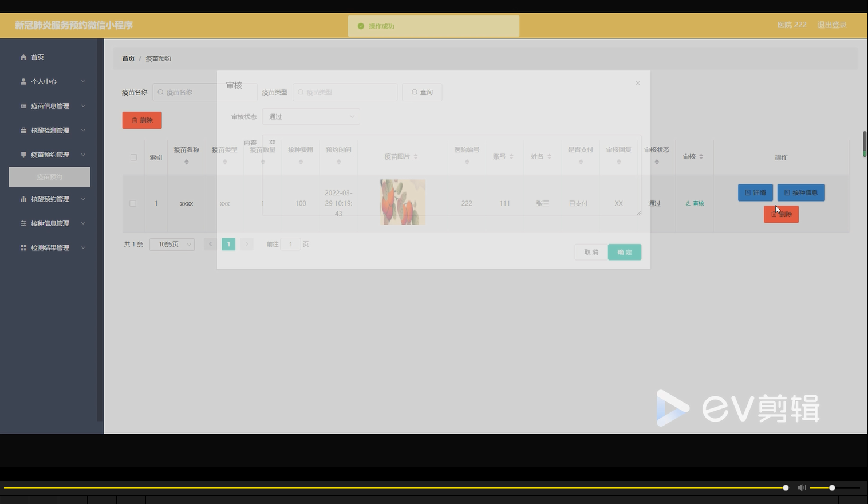Expand the 接种信息管理 chevron
Screen dimensions: 868x504
click(x=83, y=223)
